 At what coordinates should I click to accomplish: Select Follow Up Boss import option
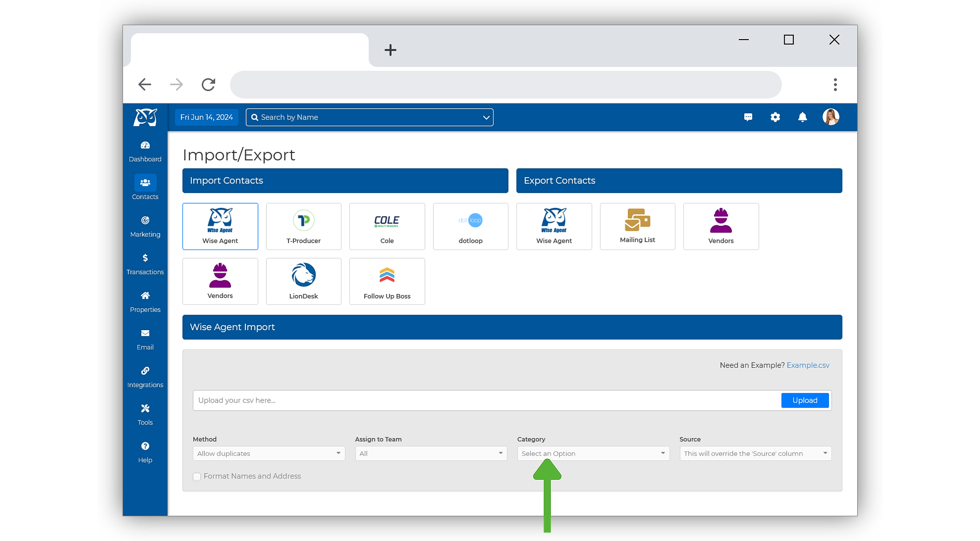point(387,282)
